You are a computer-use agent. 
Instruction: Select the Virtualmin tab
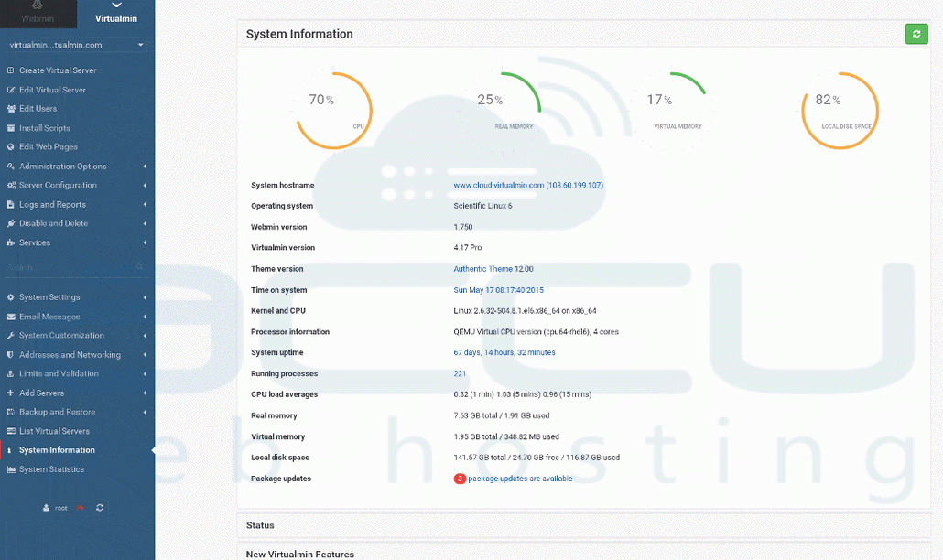tap(116, 14)
